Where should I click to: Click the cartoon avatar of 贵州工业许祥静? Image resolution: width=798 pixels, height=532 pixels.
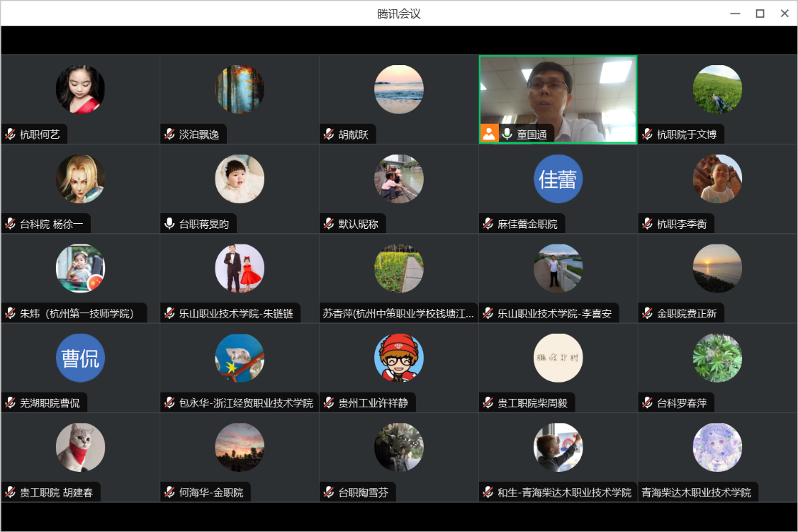click(398, 358)
